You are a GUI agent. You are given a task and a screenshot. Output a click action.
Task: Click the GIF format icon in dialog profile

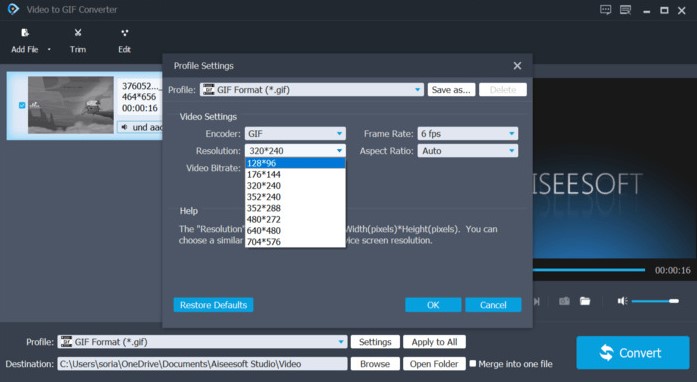pos(208,90)
